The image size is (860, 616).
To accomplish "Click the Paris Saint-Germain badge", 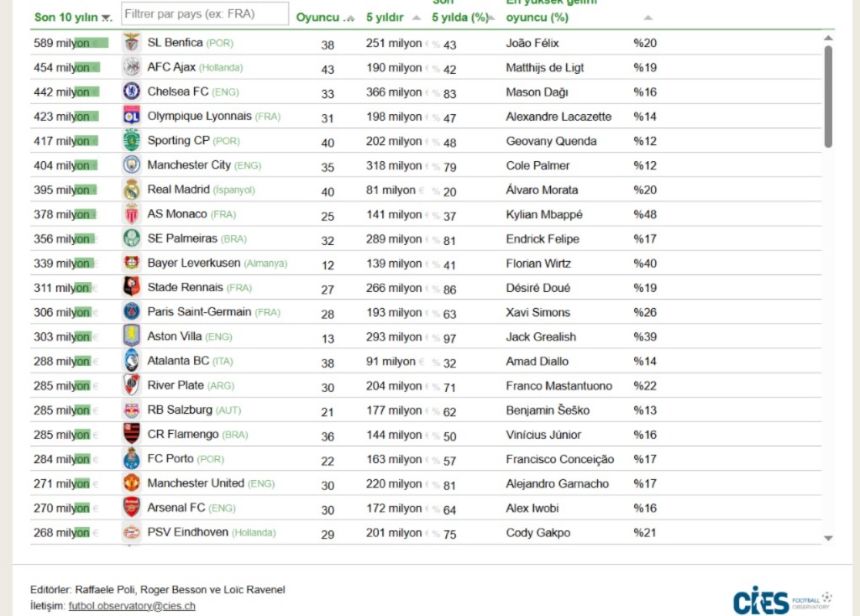I will point(132,312).
